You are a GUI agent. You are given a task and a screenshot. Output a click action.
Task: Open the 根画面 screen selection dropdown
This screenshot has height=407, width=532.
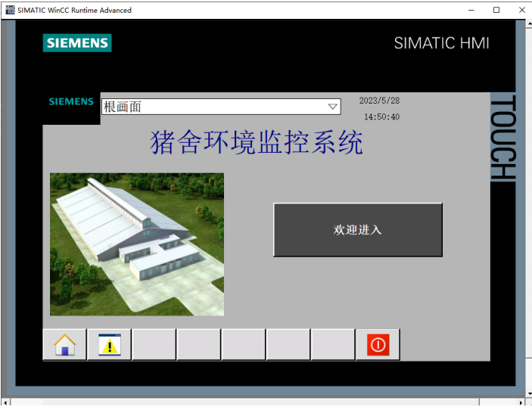pyautogui.click(x=221, y=107)
